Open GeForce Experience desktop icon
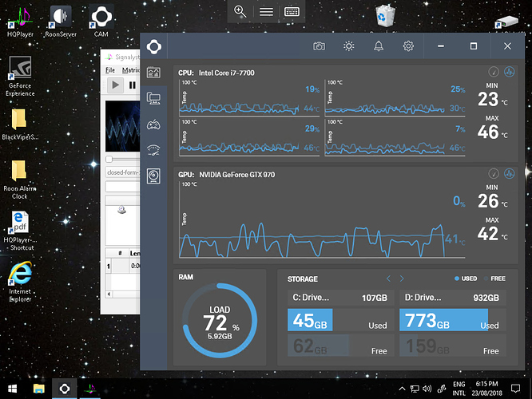Viewport: 532px width, 399px height. (20, 77)
